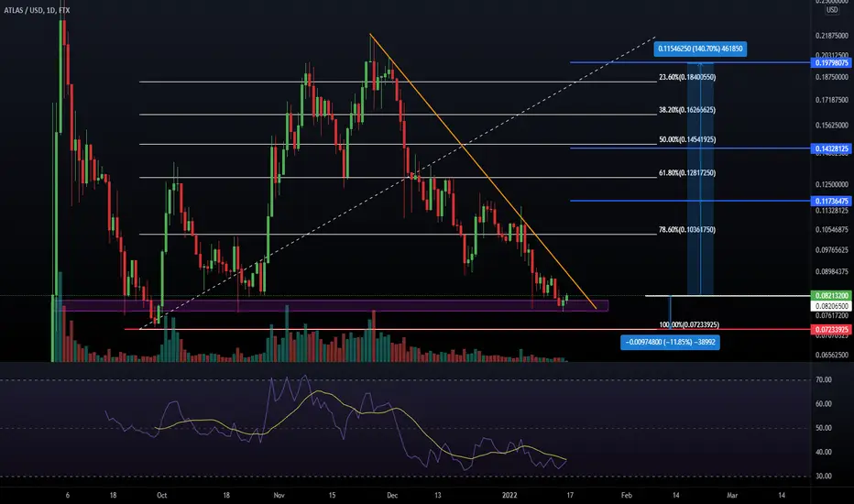The width and height of the screenshot is (854, 504).
Task: Select the 78.60%(0.10361750) Fibonacci level label
Action: (687, 229)
